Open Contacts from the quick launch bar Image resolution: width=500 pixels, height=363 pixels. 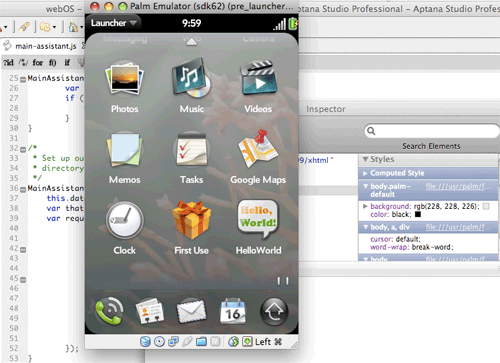pyautogui.click(x=150, y=312)
